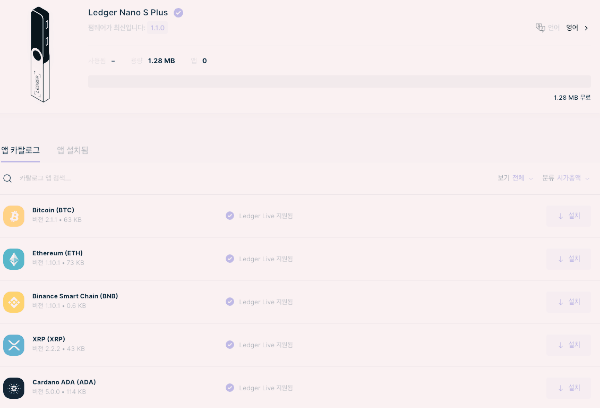Click the 1.28 MB free space label
Viewport: 600px width, 408px height.
coord(572,98)
